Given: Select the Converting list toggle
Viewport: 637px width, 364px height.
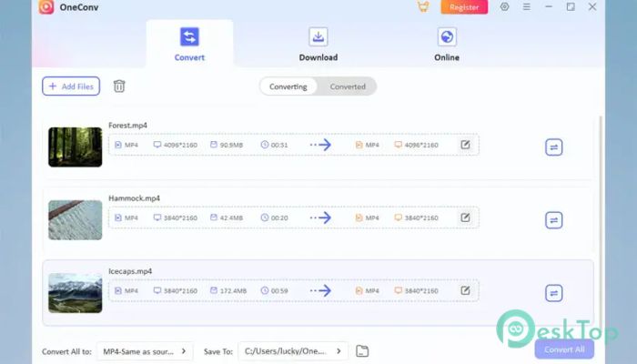Looking at the screenshot, I should (x=288, y=86).
